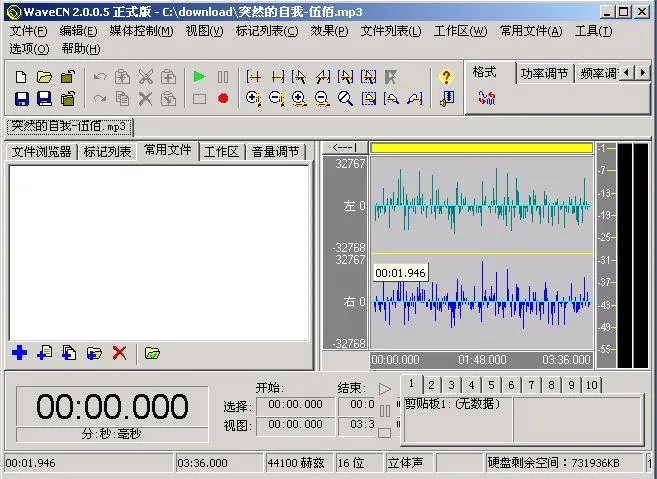Click the add-folder favorites icon

point(94,353)
